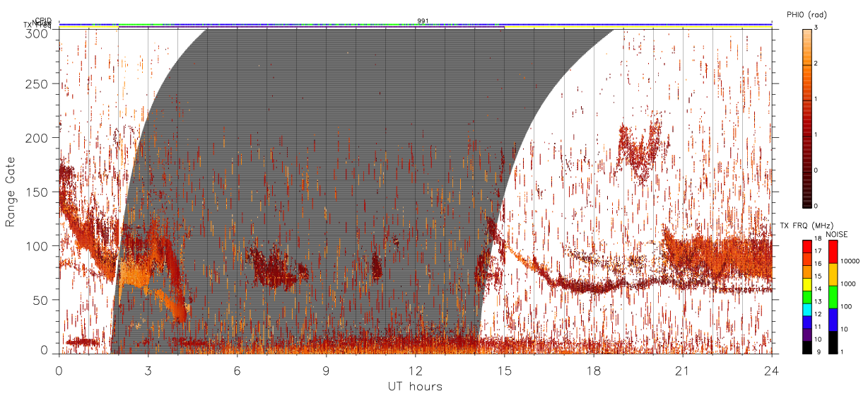Click y-axis tick label '250'

point(37,83)
